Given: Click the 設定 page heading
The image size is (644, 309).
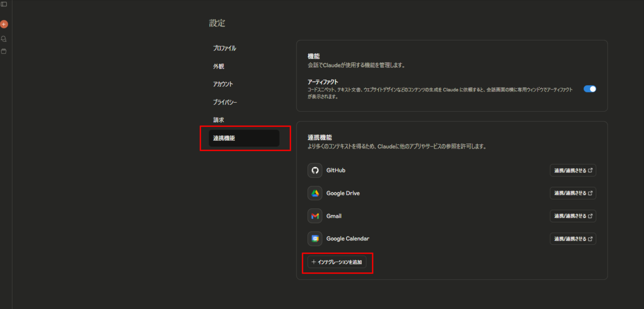Looking at the screenshot, I should pos(217,23).
